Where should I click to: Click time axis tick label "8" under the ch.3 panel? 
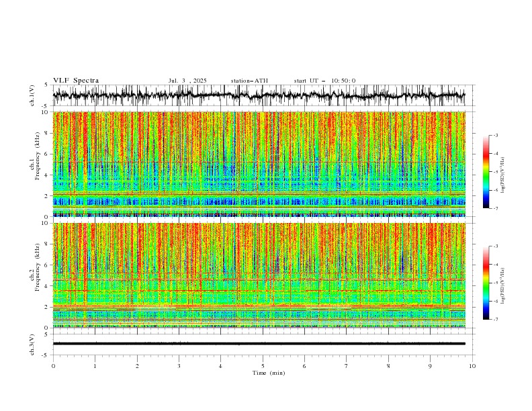click(x=388, y=366)
